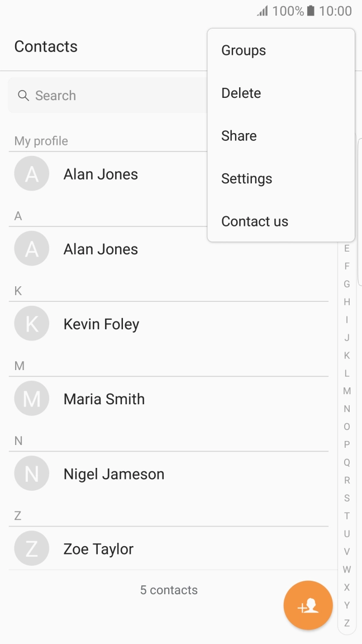Tap Zoe Taylor's avatar initial Z
Image resolution: width=362 pixels, height=644 pixels.
click(x=31, y=548)
